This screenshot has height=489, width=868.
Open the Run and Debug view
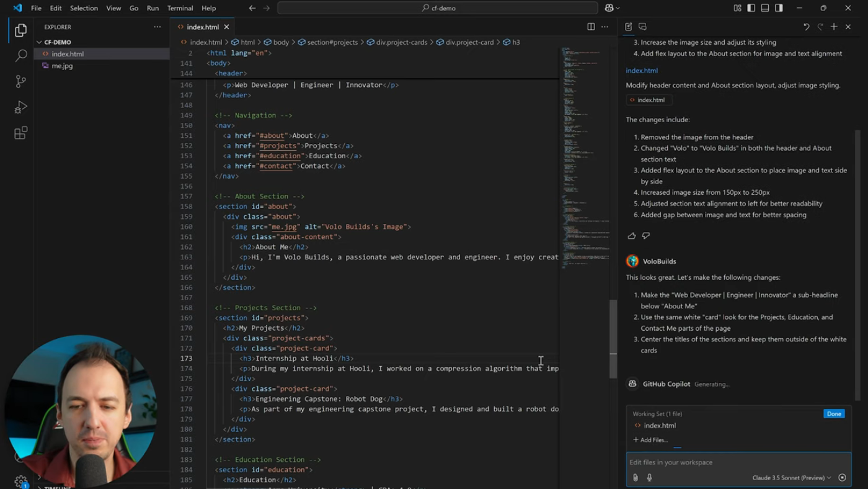20,107
